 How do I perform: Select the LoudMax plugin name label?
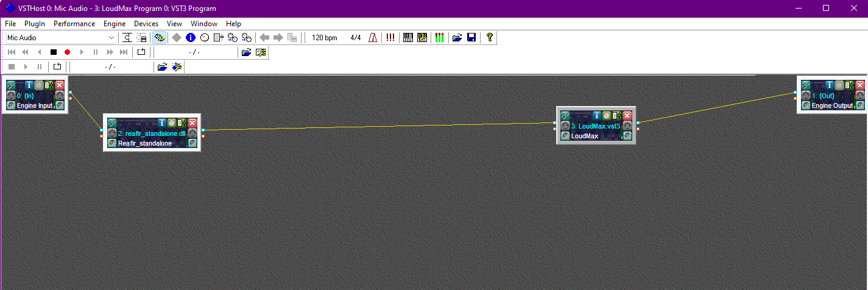pos(585,136)
